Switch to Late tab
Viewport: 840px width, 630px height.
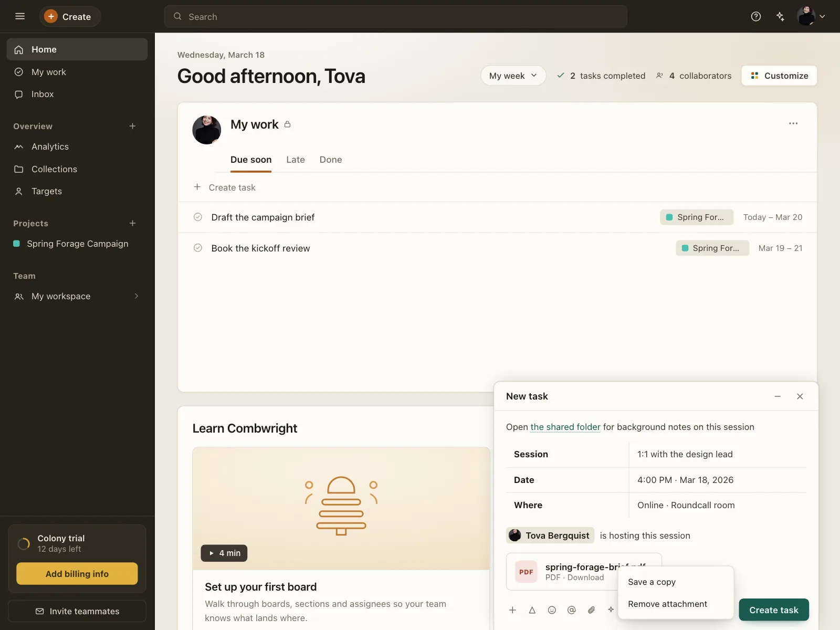point(296,160)
